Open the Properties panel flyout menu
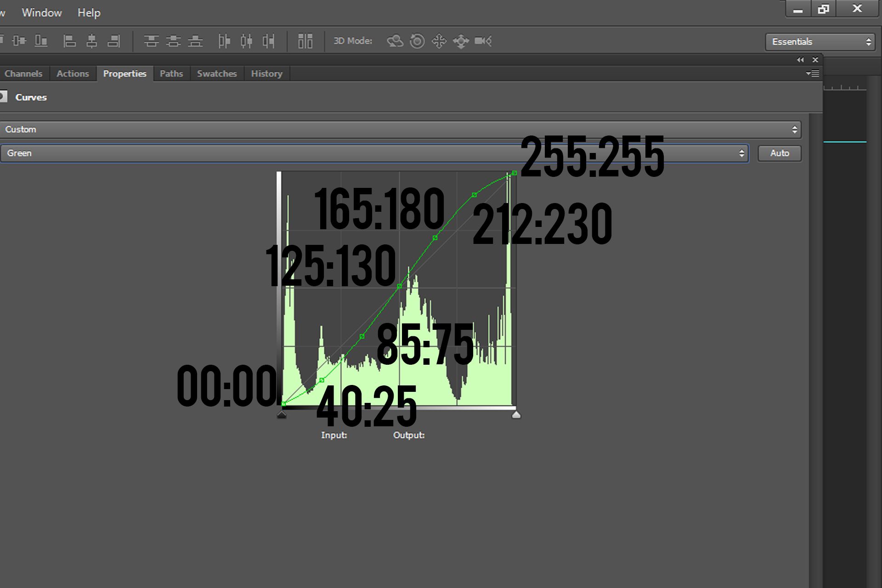The image size is (882, 588). (813, 73)
